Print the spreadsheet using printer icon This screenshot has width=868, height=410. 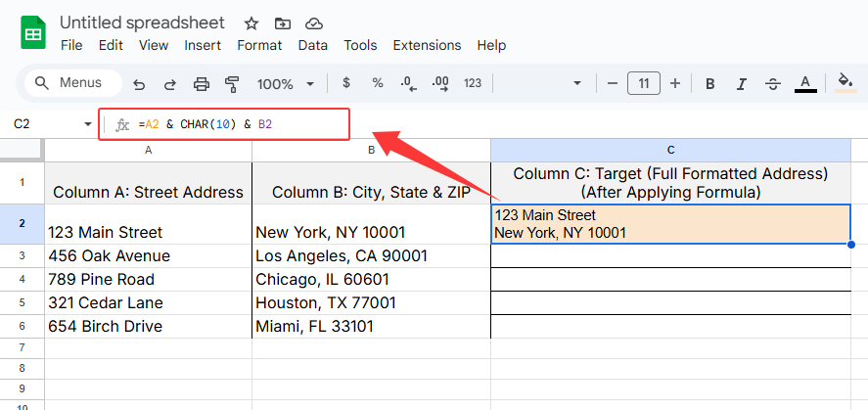click(x=202, y=84)
